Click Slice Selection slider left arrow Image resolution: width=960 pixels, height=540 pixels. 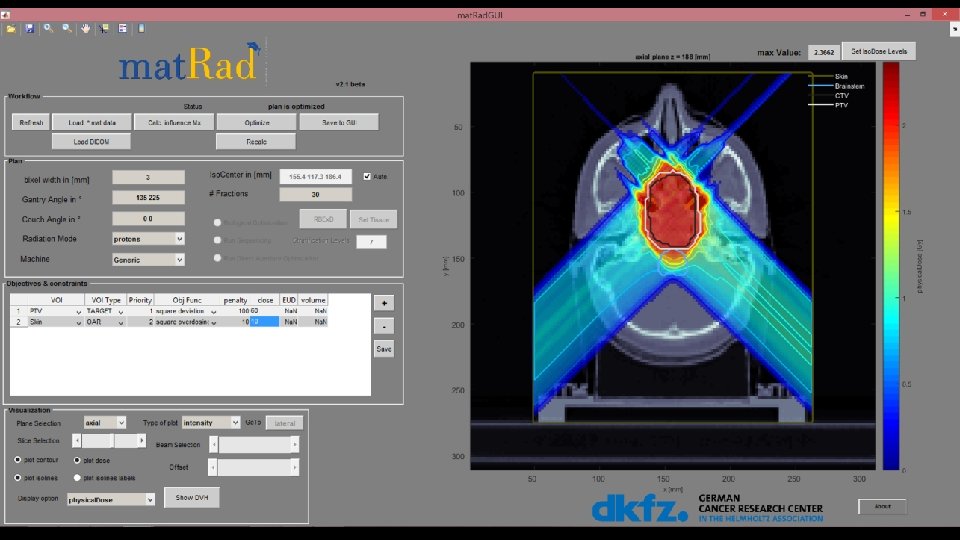77,440
